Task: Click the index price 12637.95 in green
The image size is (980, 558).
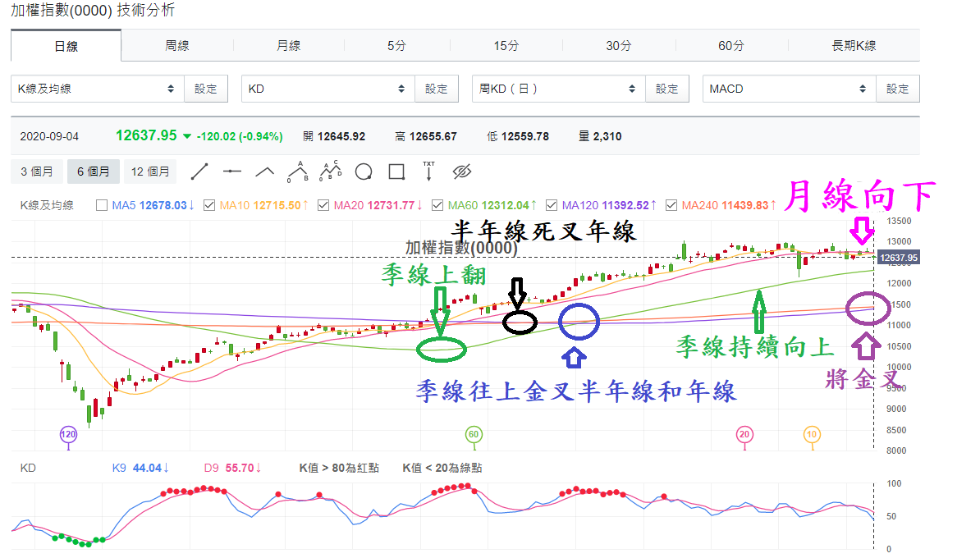Action: (146, 135)
